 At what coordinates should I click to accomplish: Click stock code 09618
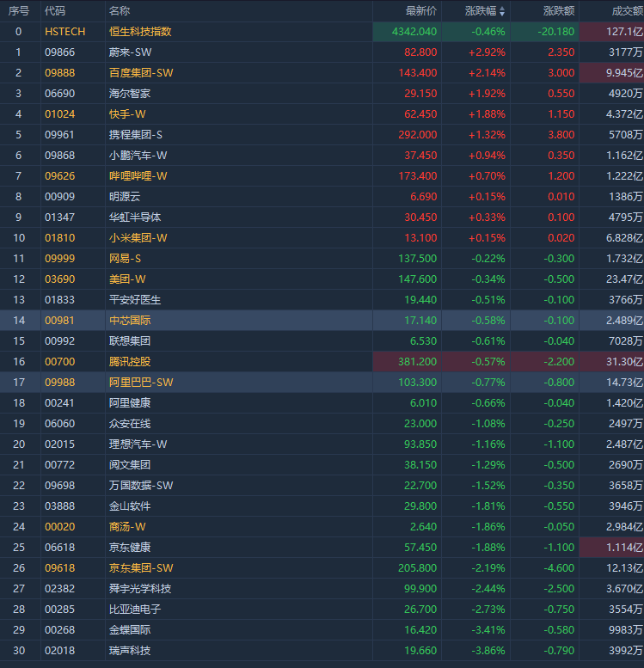coord(59,568)
